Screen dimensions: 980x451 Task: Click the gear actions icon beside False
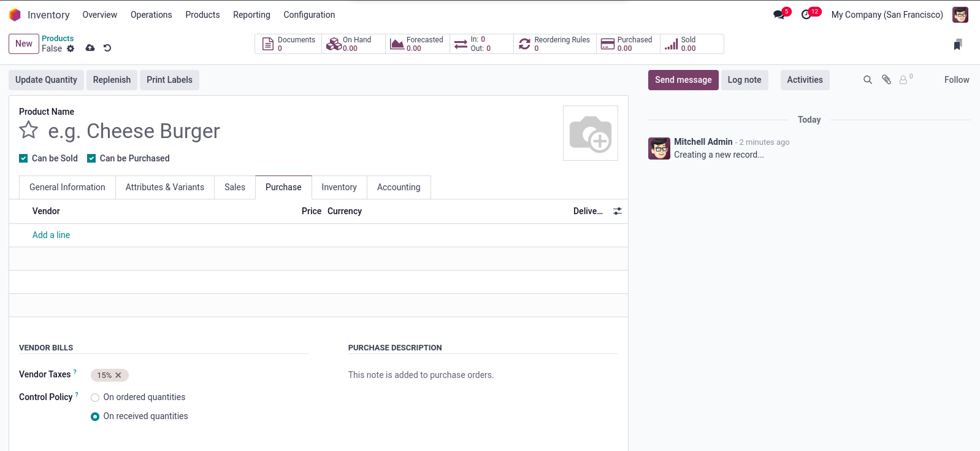[71, 48]
